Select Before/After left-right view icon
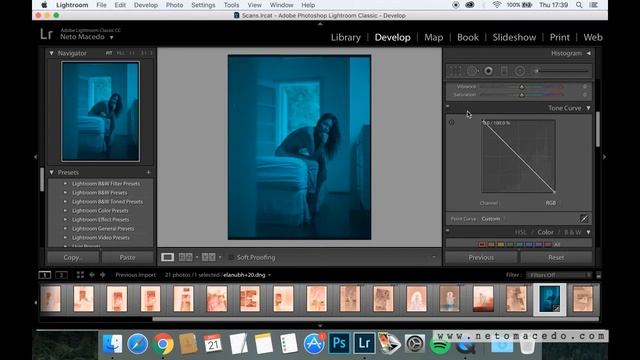 [x=186, y=257]
